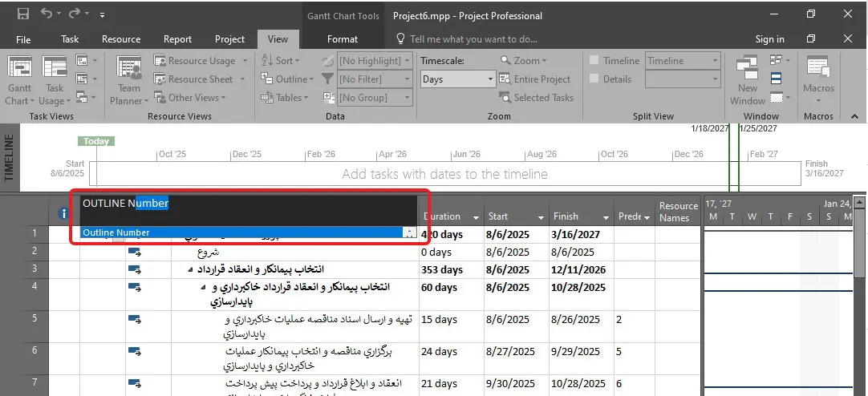Click the New Window button
Viewport: 868px width, 396px height.
point(748,80)
